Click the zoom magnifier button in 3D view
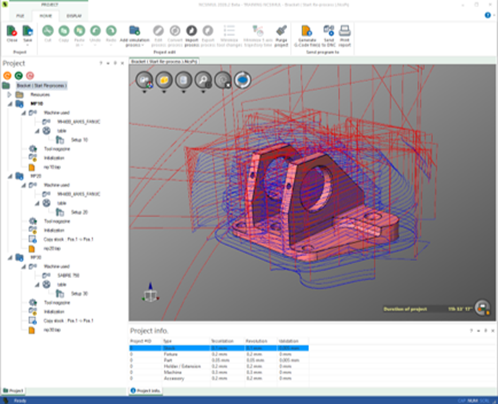Screen dimensions: 498x404 (x=203, y=80)
